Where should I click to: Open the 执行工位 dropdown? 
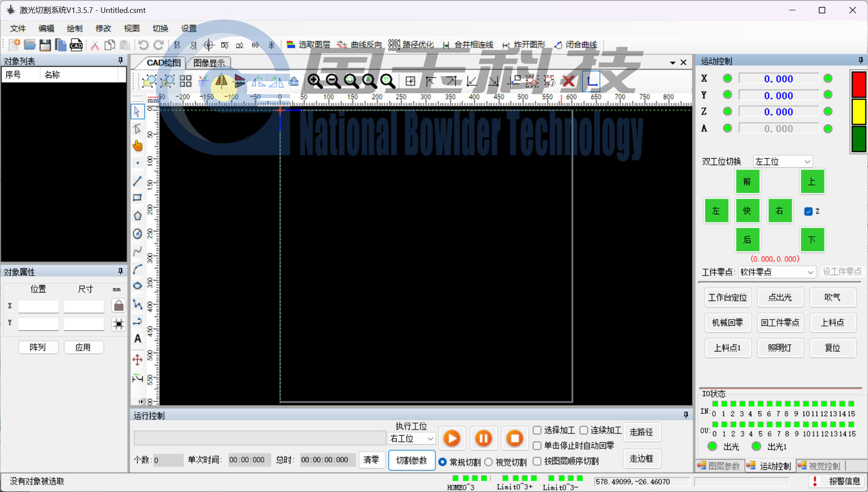click(x=412, y=439)
